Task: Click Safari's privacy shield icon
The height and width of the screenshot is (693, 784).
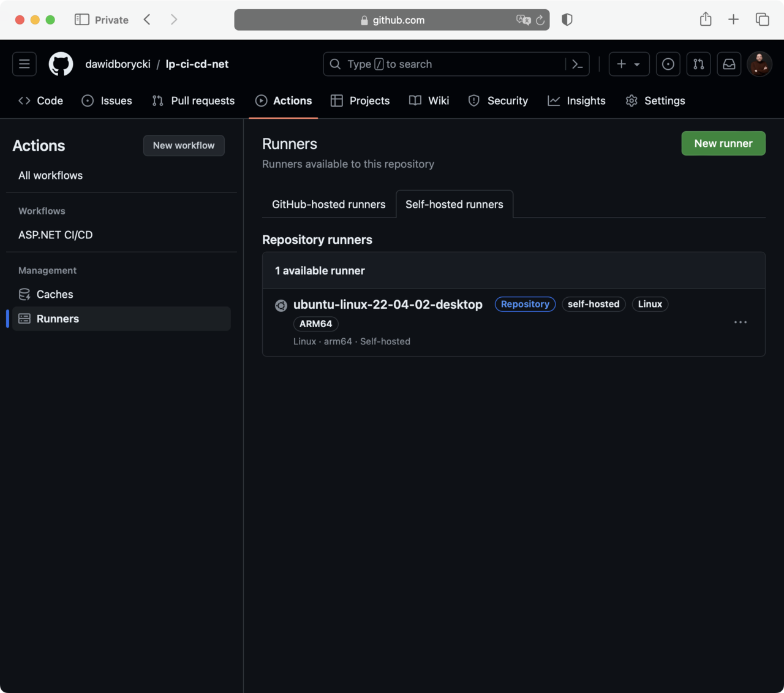Action: click(x=567, y=20)
